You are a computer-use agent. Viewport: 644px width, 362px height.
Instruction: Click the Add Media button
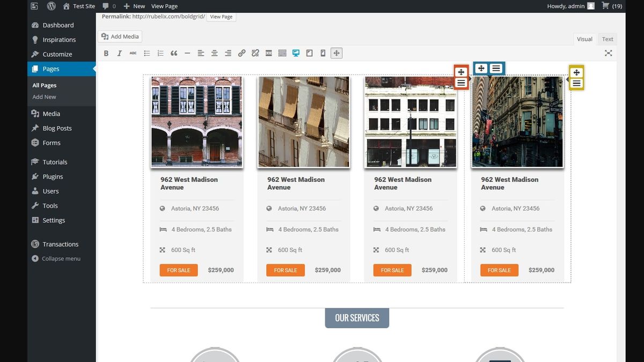tap(120, 36)
